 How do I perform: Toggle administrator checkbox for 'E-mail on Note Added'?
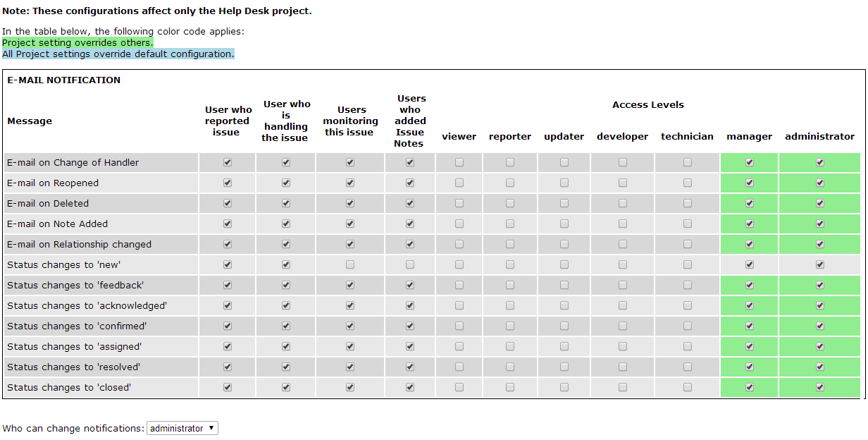tap(820, 224)
